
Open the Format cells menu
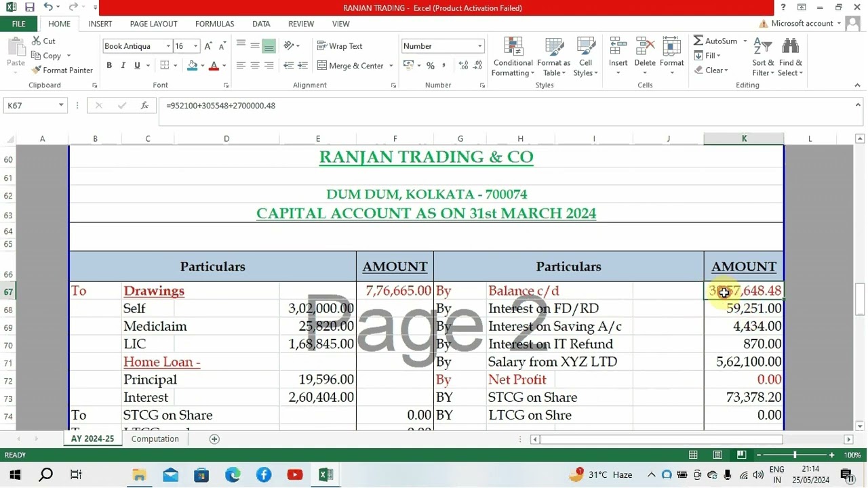(671, 57)
